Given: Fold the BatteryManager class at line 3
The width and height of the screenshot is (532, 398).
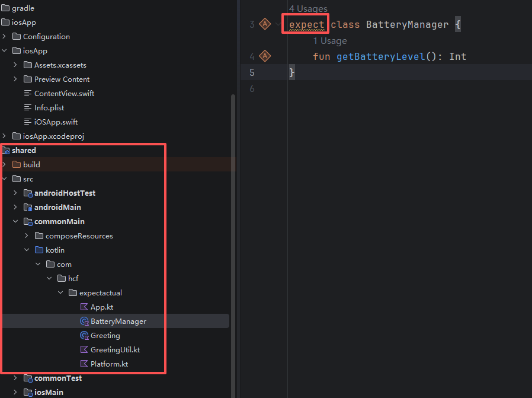Looking at the screenshot, I should point(278,24).
